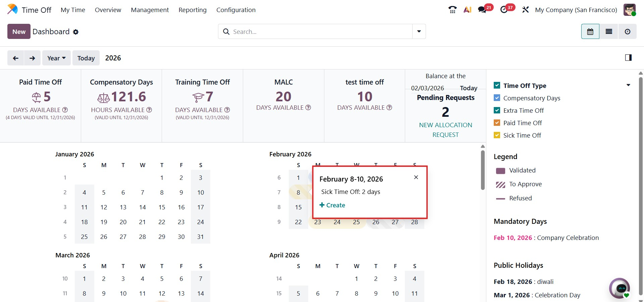Open the debug tools wrench icon
644x302 pixels.
pos(525,10)
